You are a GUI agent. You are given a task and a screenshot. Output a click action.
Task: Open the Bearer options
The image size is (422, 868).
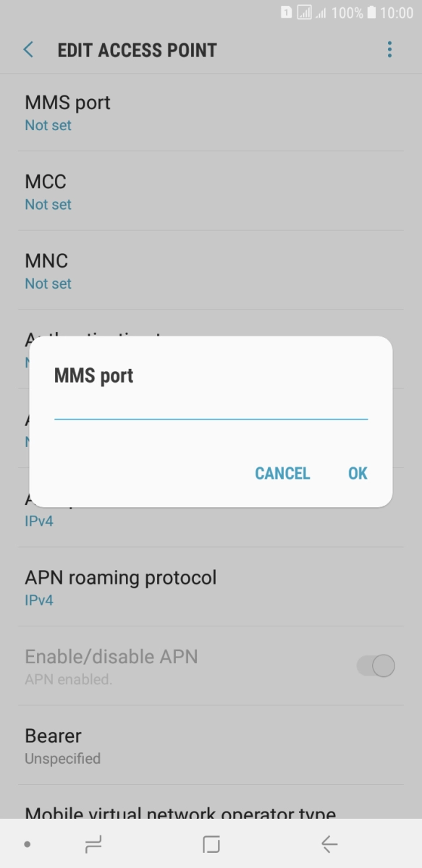pos(211,745)
